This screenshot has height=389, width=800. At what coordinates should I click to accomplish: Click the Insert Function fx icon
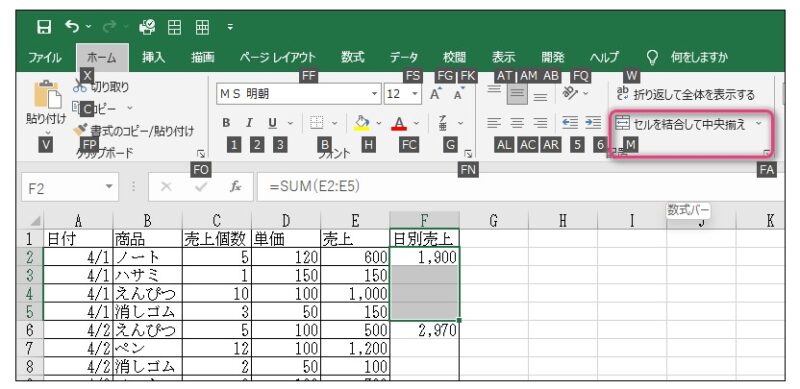(x=235, y=187)
